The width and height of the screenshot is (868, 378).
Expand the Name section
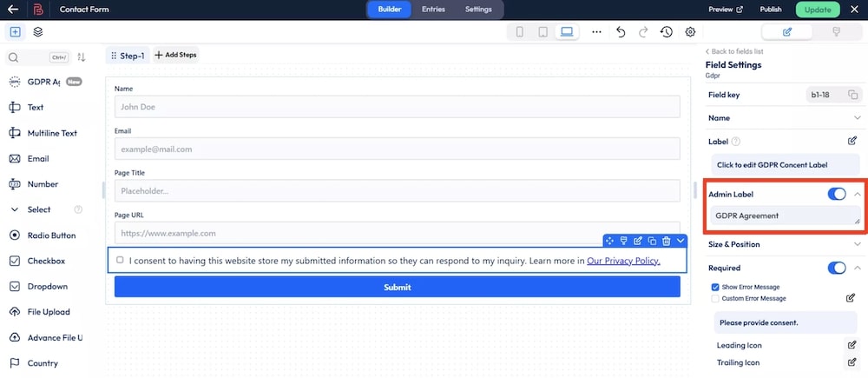click(x=857, y=118)
